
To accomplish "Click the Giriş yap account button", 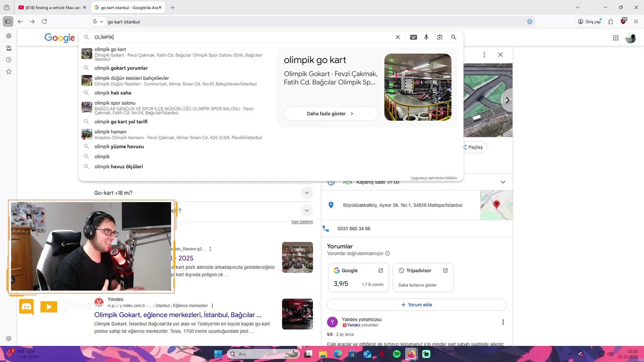I will pos(589,22).
